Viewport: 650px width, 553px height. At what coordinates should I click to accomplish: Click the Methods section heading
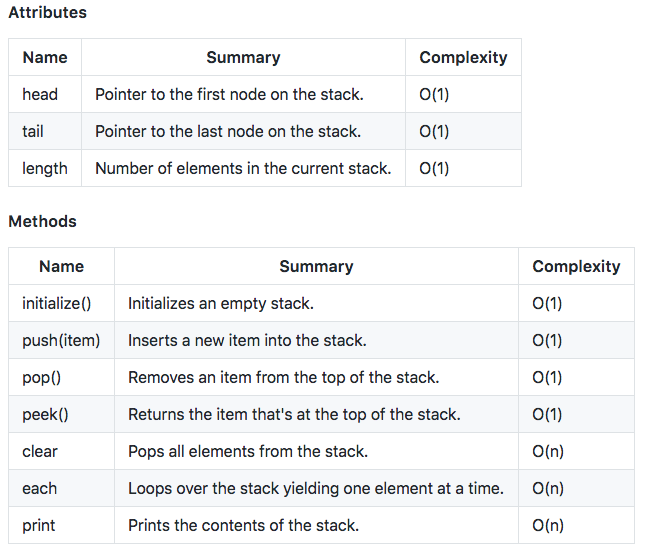(43, 221)
